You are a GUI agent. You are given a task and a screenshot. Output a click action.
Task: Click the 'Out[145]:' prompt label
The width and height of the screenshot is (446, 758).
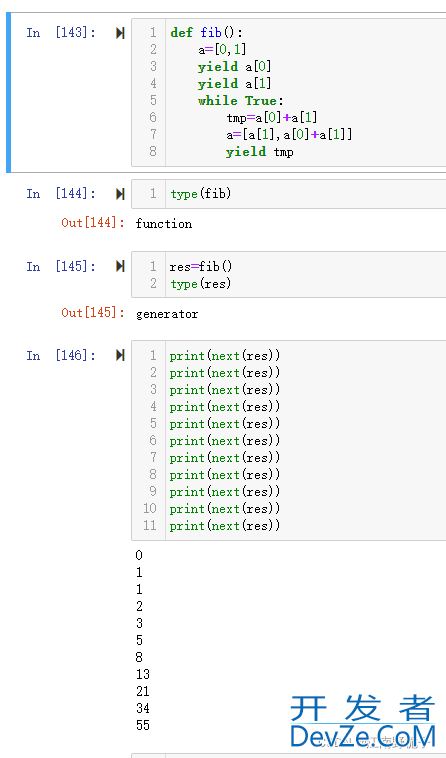(x=93, y=313)
